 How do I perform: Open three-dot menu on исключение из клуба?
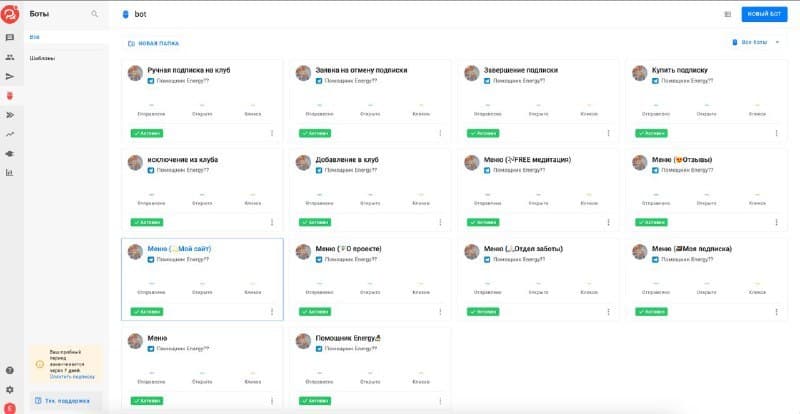click(x=272, y=223)
